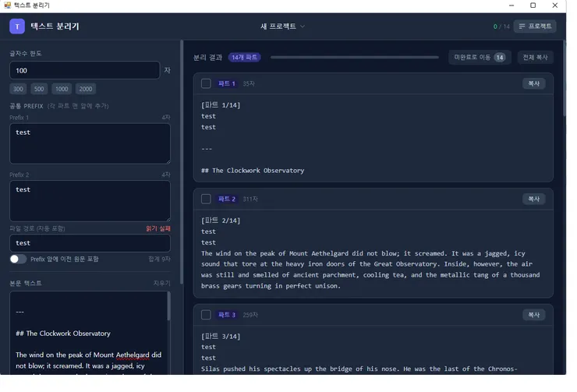Check the 파트 2 checkbox

206,200
